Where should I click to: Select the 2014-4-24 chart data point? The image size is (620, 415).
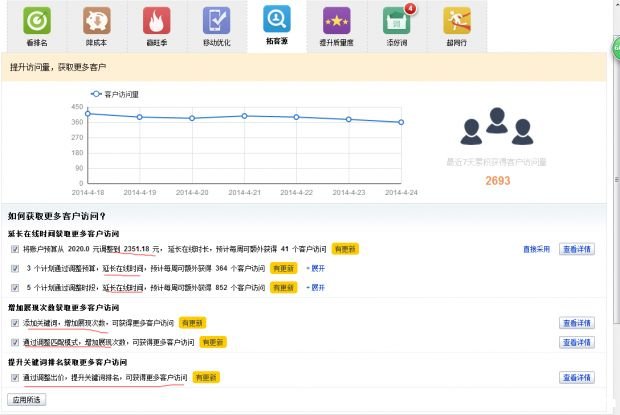401,122
